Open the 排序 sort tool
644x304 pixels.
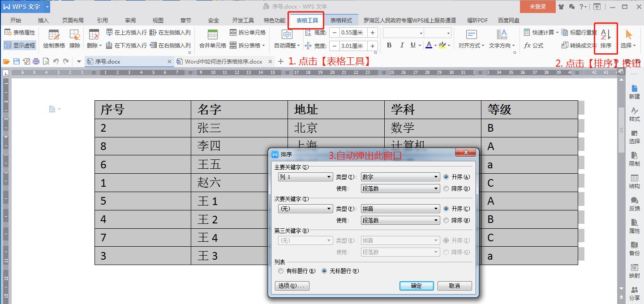pos(605,39)
